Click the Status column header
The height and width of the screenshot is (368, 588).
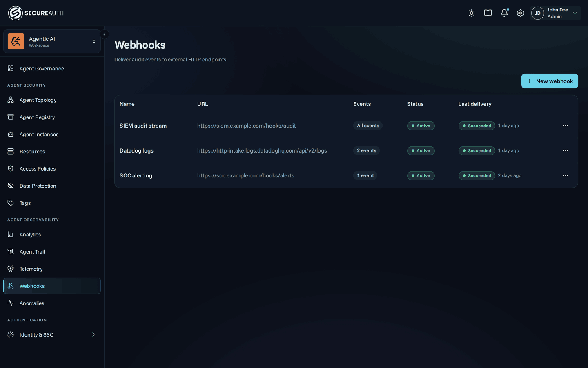coord(415,104)
